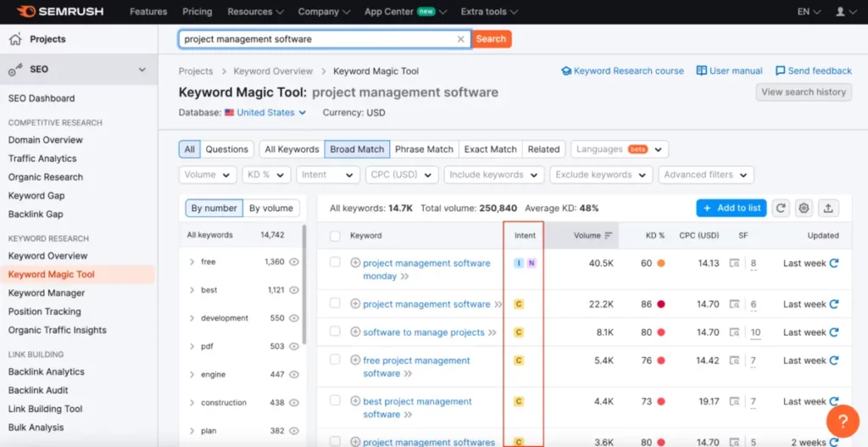Click View search history button
Screen dimensions: 868x447
coord(804,92)
